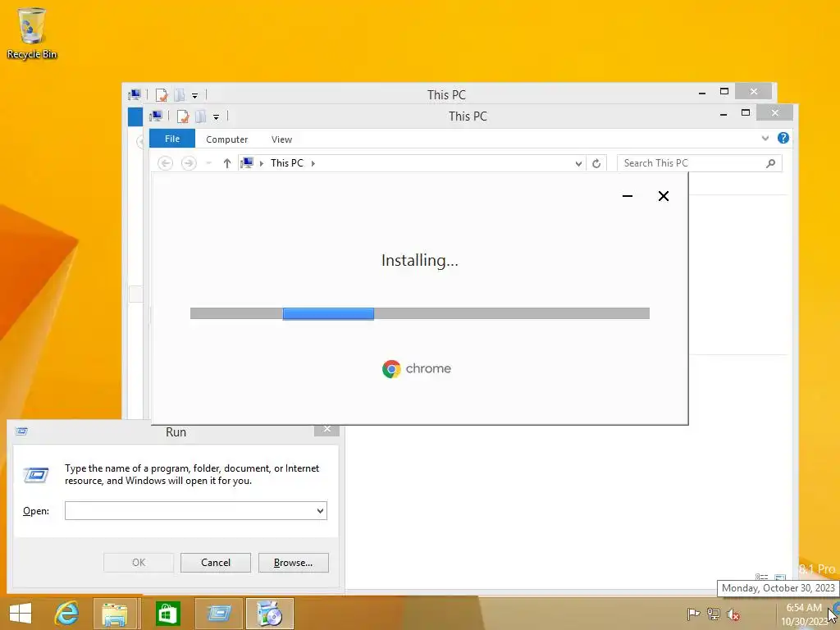
Task: Click the search magnifier icon
Action: tap(770, 163)
